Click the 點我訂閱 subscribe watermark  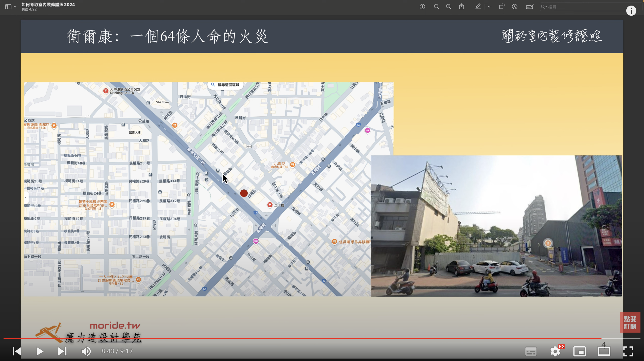[630, 322]
